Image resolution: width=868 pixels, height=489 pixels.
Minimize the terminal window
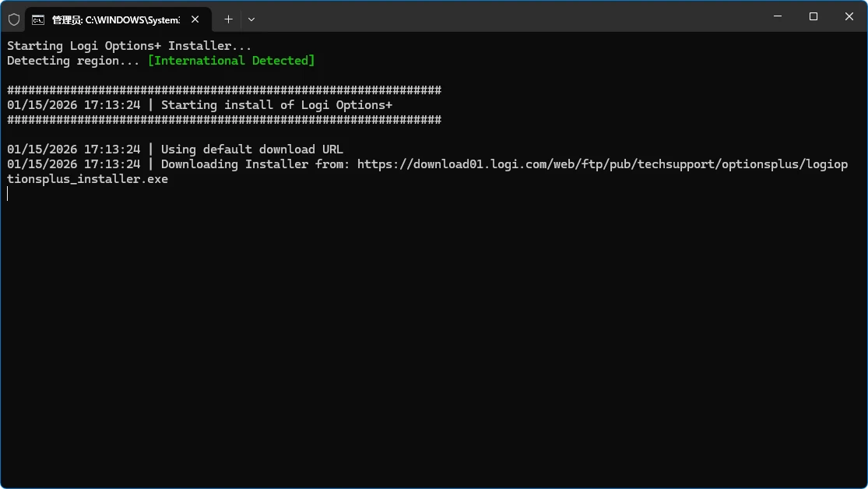pyautogui.click(x=778, y=16)
